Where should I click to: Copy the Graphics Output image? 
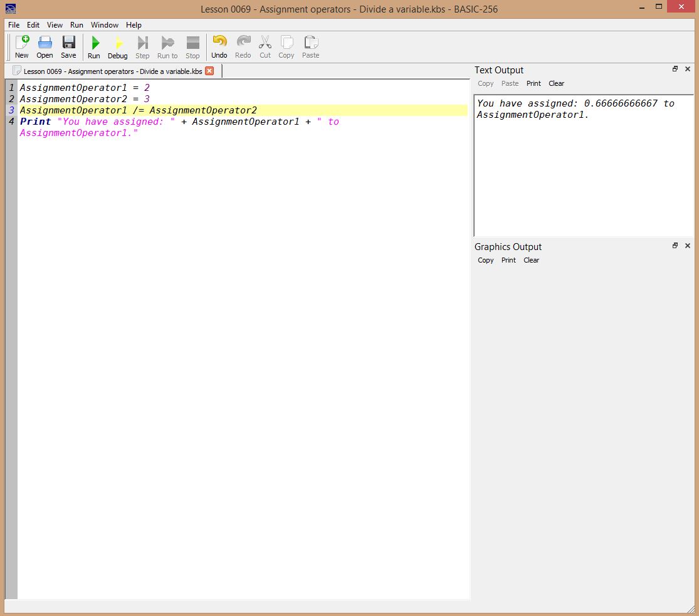[486, 260]
